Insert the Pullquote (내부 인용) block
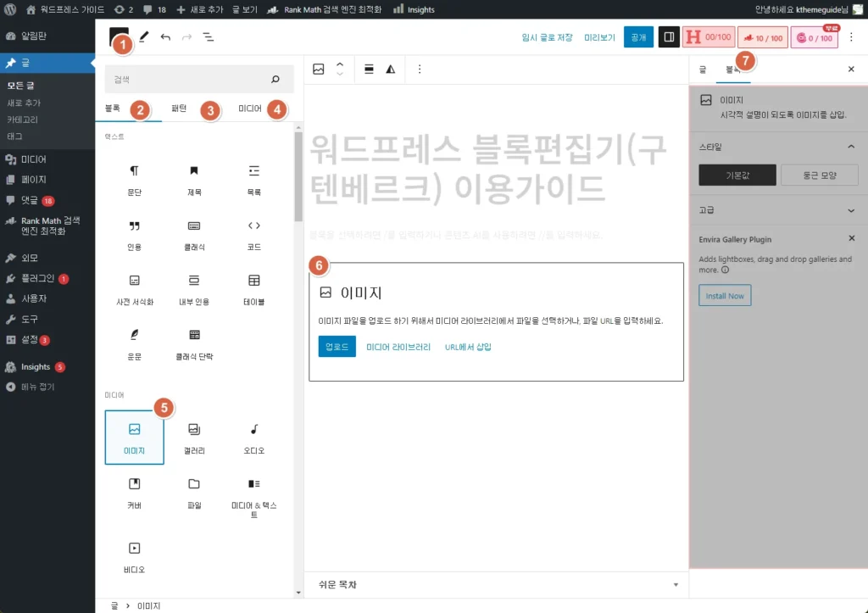 (194, 290)
